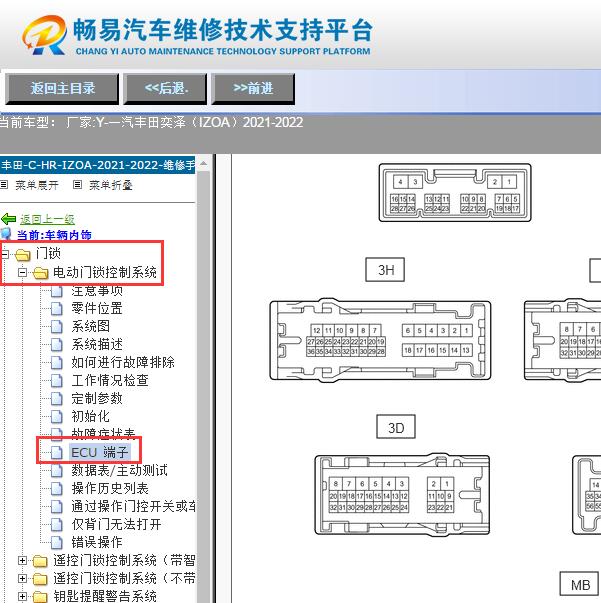Viewport: 601px width, 603px height.
Task: Click document icon beside 注意事项
Action: coord(57,291)
